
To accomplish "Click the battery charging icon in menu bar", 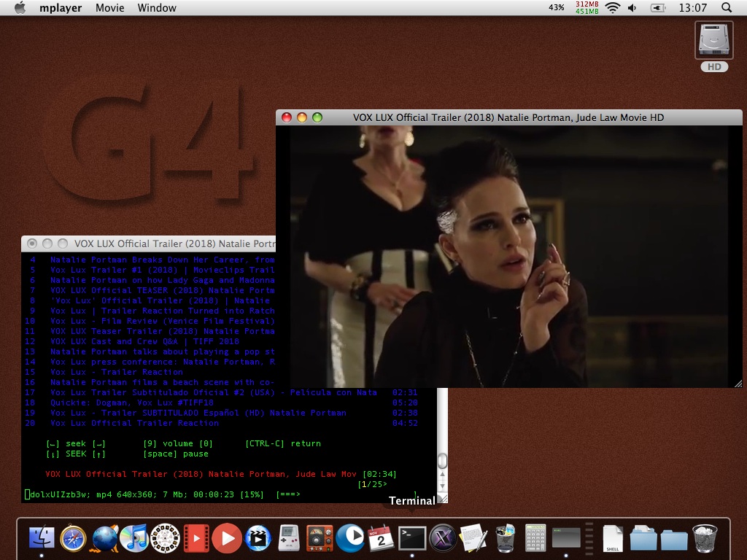I will coord(658,7).
